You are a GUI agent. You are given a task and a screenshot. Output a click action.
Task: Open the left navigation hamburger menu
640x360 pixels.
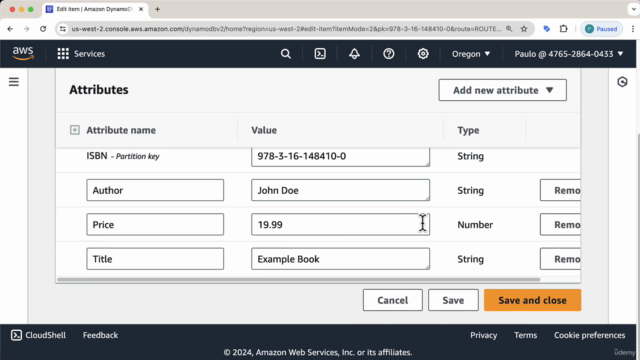tap(14, 82)
